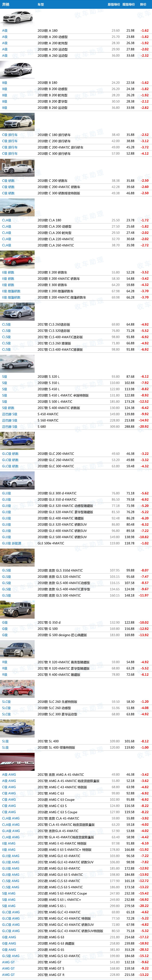
Task: Click 2018款 C 300 轿跑耀夜特别版 row
Action: pyautogui.click(x=76, y=193)
